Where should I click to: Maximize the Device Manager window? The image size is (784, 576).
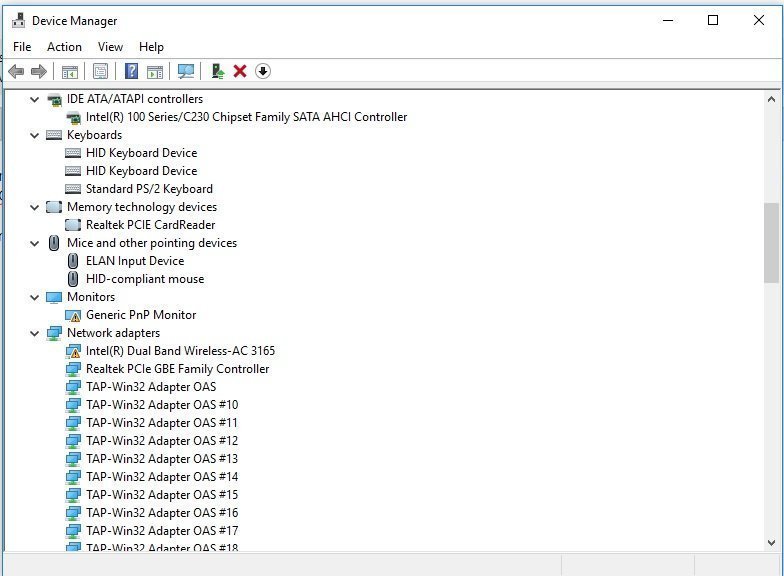(713, 20)
